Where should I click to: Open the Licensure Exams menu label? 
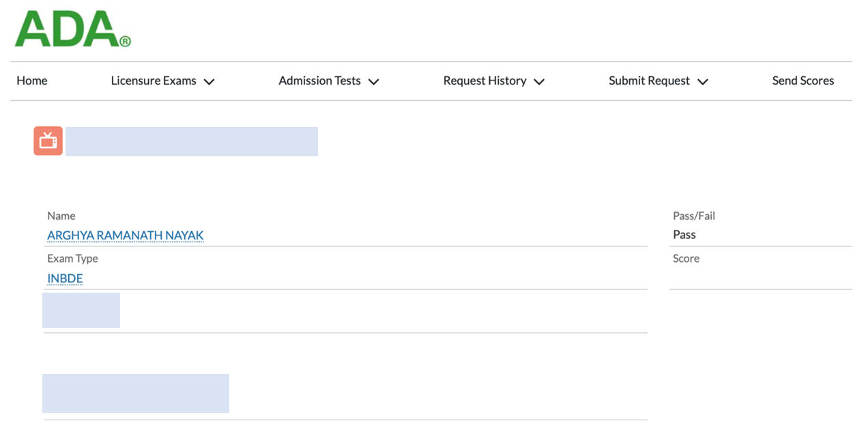(x=154, y=81)
